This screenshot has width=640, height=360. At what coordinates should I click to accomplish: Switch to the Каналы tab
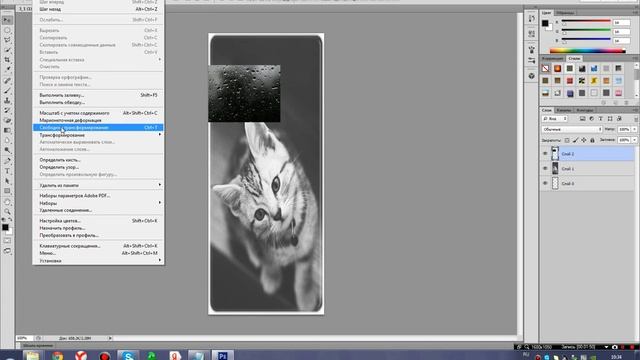564,110
